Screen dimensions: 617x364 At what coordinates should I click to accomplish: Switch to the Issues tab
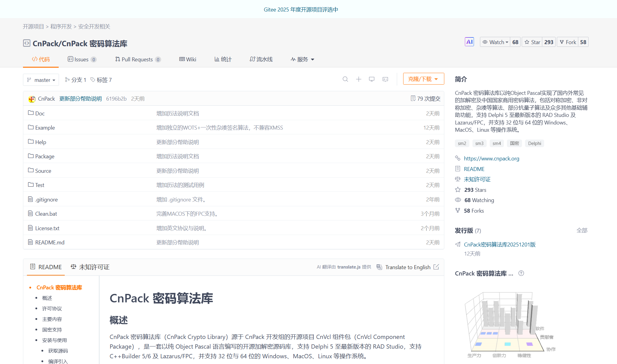coord(81,59)
